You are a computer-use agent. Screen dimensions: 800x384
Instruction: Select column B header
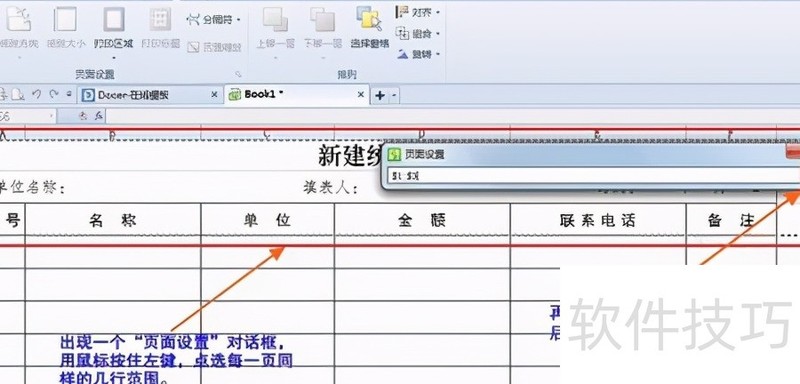(113, 136)
